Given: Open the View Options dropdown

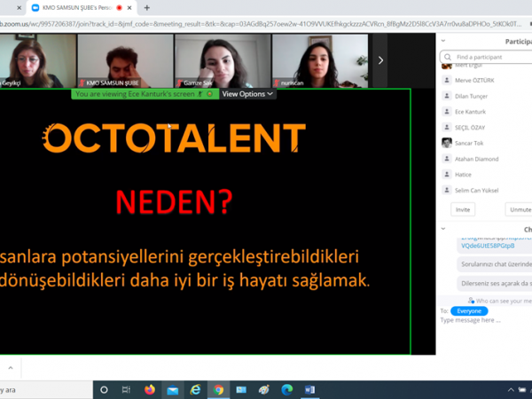Looking at the screenshot, I should 247,94.
